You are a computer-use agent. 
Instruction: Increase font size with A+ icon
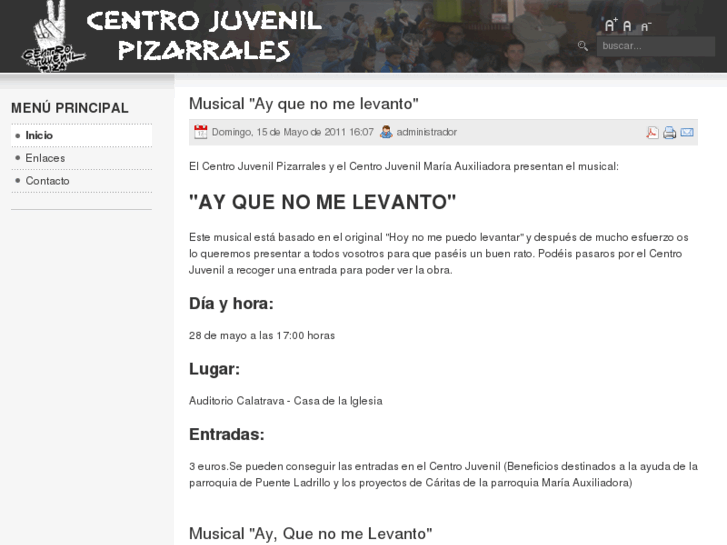coord(611,25)
